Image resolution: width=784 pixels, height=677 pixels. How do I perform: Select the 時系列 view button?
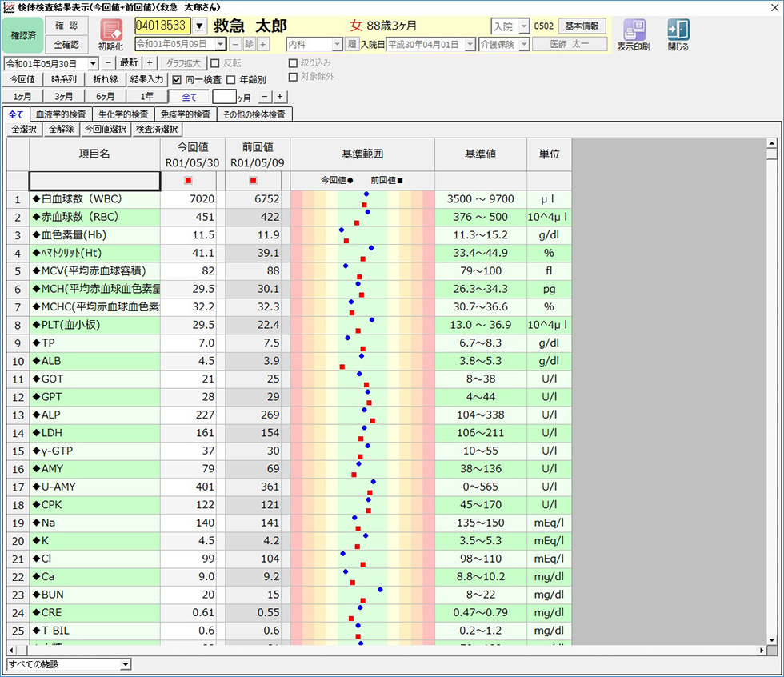(64, 79)
